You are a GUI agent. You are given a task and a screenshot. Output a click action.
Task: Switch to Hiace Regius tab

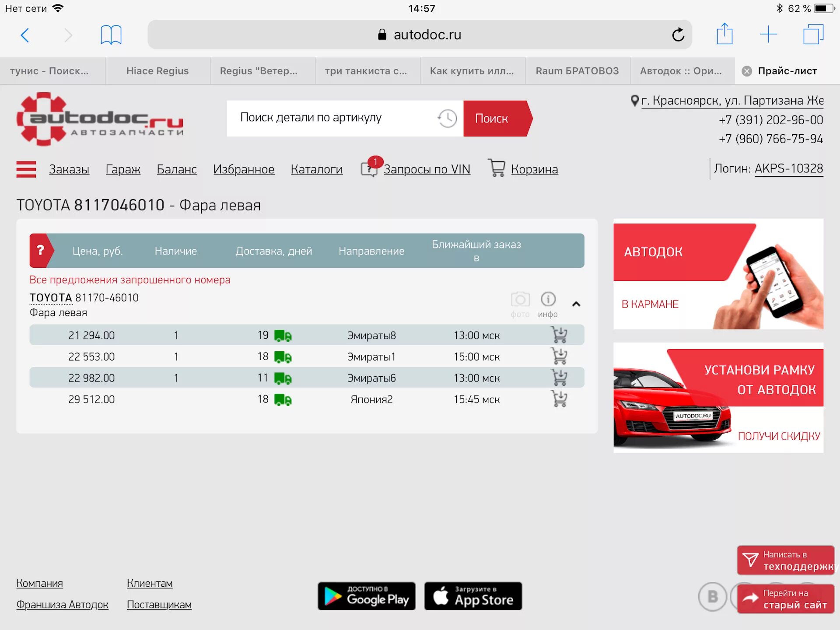tap(157, 71)
